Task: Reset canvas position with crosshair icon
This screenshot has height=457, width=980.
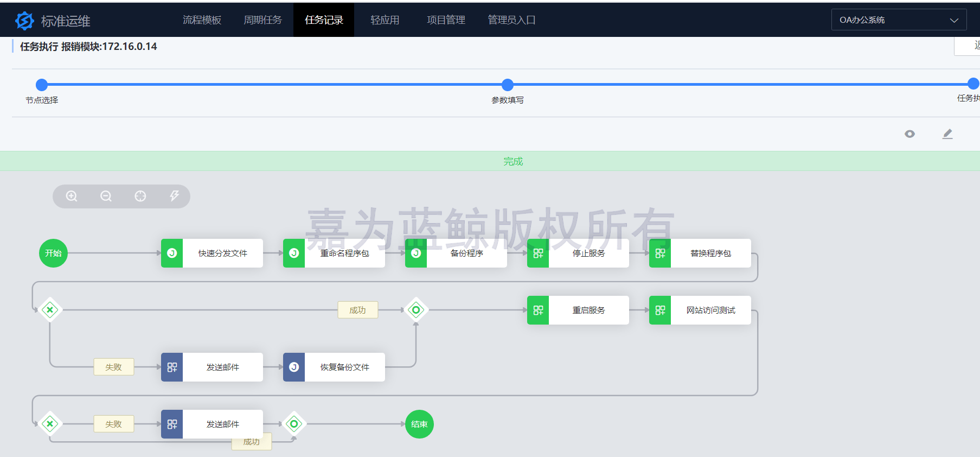Action: [x=140, y=196]
